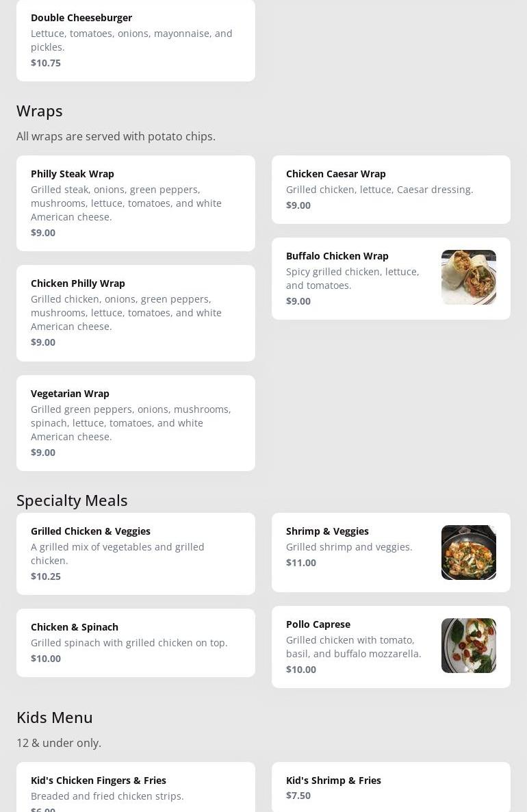The image size is (527, 812).
Task: Click the $10.75 Double Cheeseburger price
Action: pyautogui.click(x=46, y=63)
